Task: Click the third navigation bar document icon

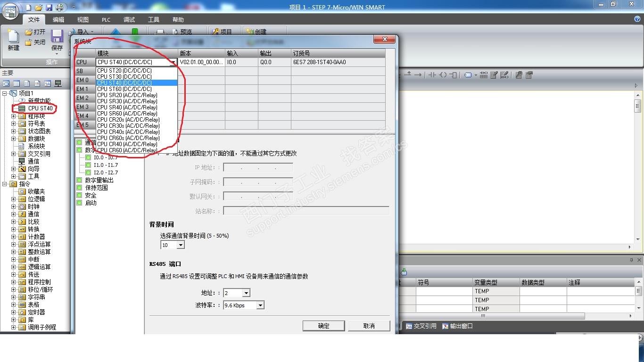Action: point(27,83)
